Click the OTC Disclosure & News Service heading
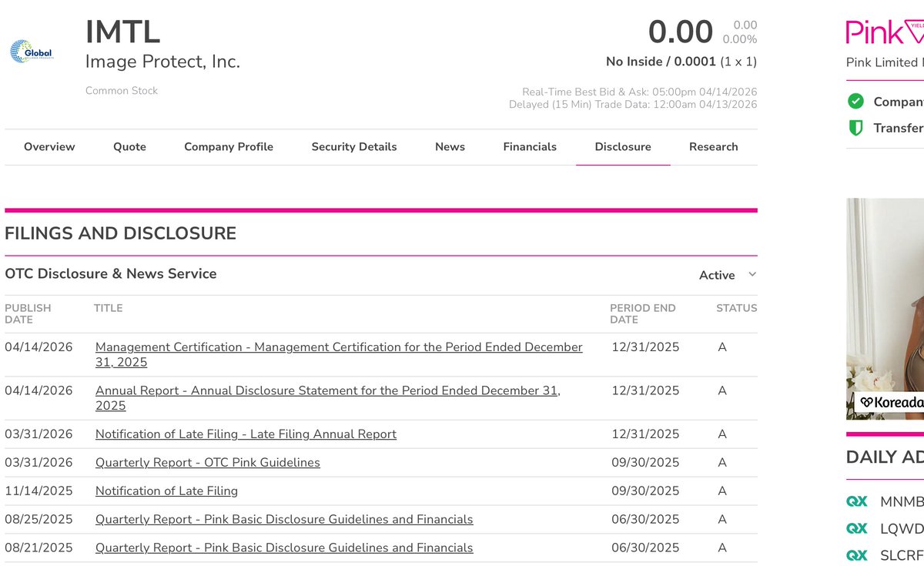This screenshot has width=924, height=566. click(111, 274)
